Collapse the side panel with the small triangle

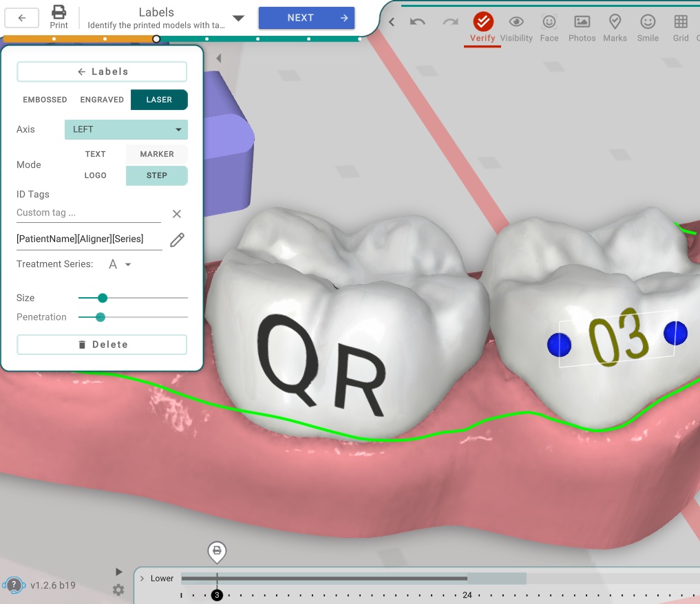(219, 58)
